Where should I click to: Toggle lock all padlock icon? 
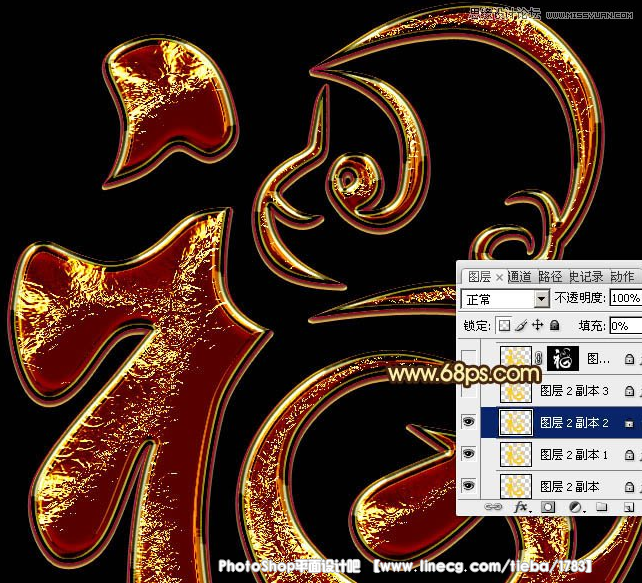554,325
